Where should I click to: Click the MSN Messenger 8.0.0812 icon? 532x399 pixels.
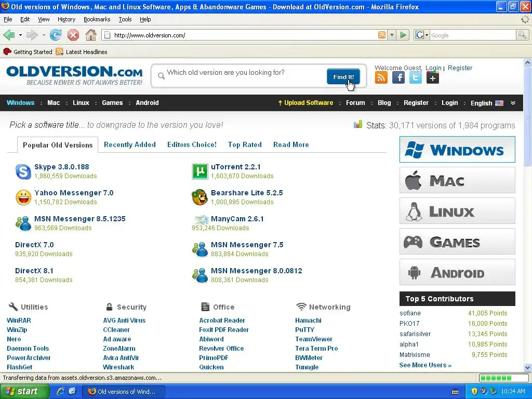pos(200,275)
